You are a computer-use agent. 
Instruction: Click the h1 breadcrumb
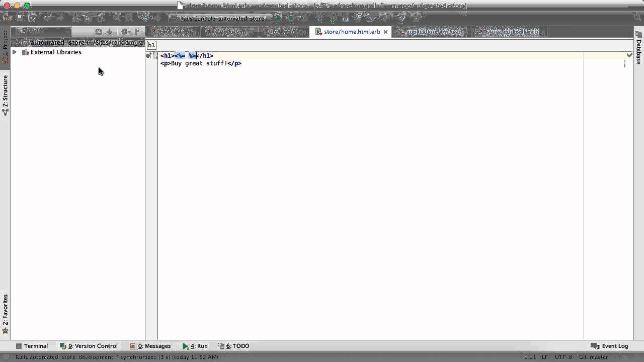point(151,45)
